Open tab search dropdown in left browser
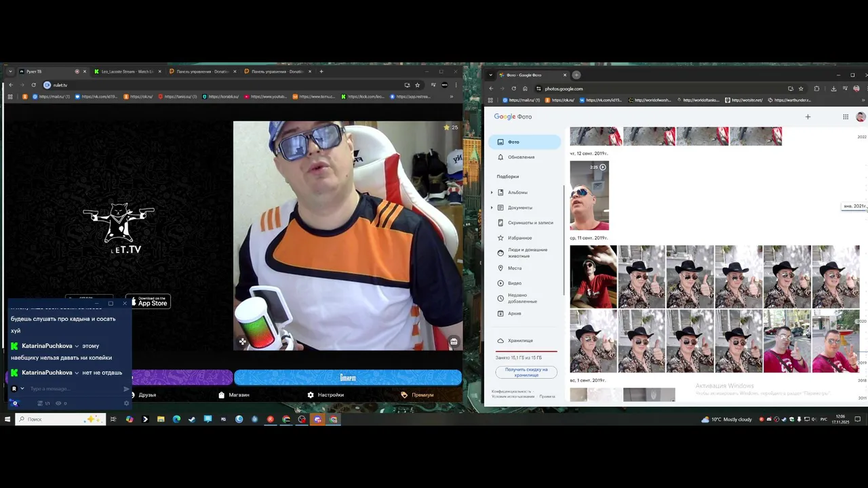 click(x=10, y=71)
